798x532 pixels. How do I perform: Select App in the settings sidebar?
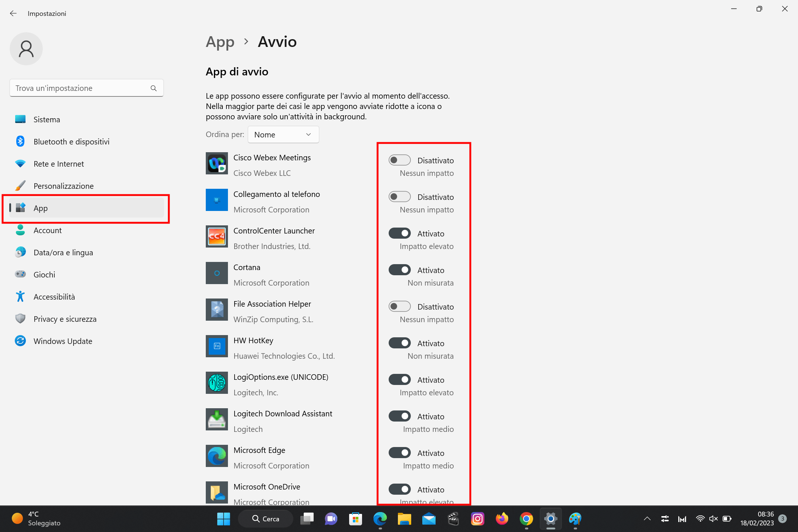[41, 208]
